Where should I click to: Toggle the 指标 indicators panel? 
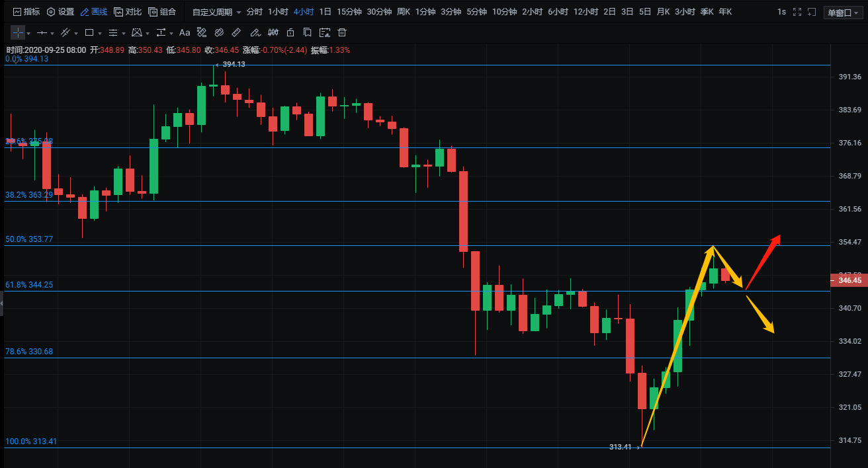click(x=26, y=12)
